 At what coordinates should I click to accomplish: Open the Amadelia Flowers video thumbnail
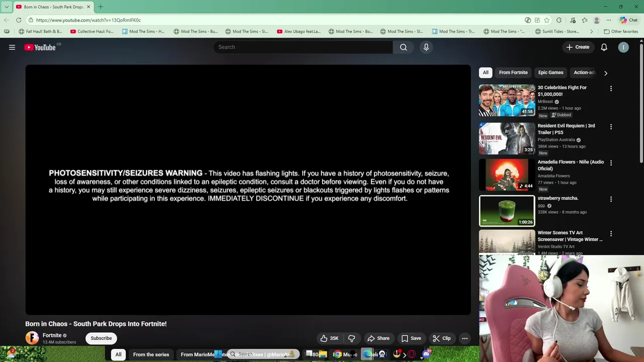click(x=507, y=174)
